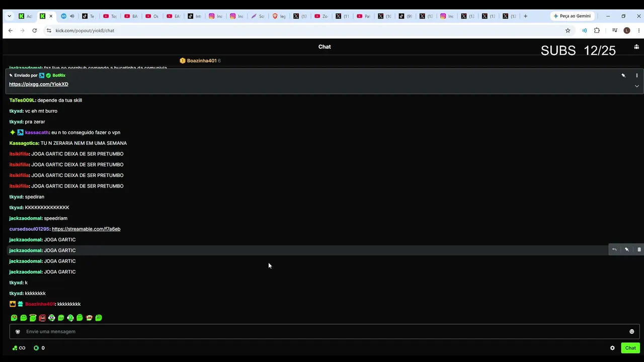
Task: Open the media controls toolbar icon
Action: (x=615, y=30)
